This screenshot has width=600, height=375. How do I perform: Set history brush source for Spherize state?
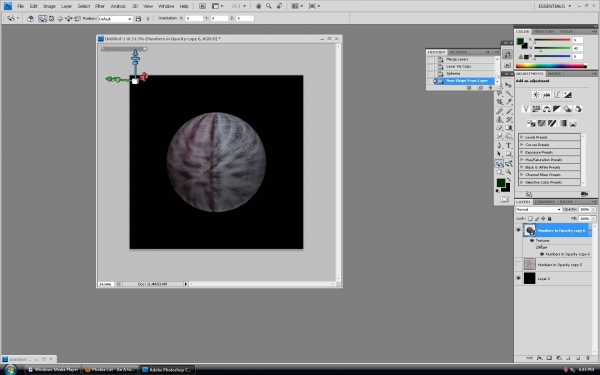[x=431, y=73]
